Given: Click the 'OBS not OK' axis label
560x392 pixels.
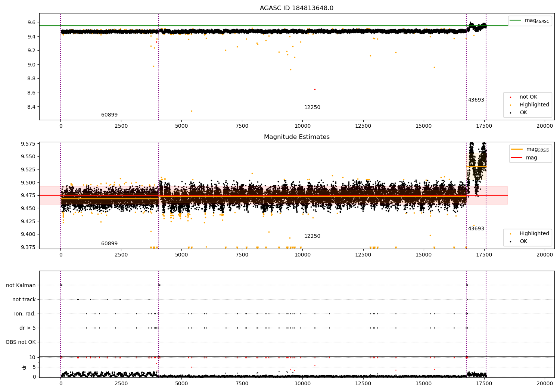Looking at the screenshot, I should [x=21, y=342].
